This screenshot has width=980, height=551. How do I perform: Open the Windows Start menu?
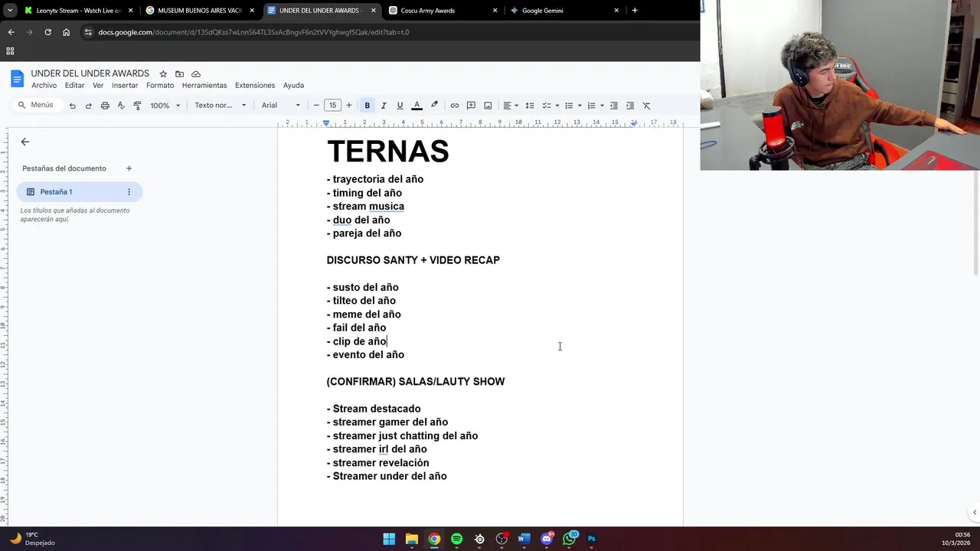point(389,539)
